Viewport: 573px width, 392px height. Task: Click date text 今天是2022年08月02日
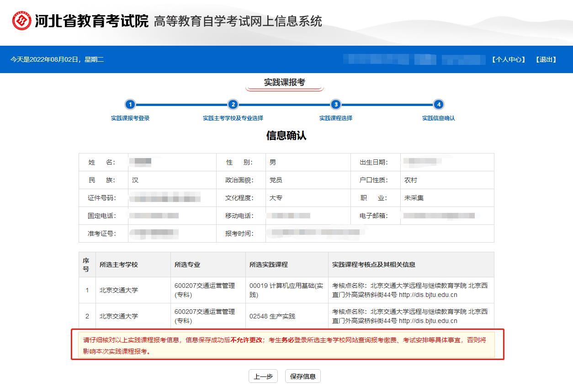point(57,59)
